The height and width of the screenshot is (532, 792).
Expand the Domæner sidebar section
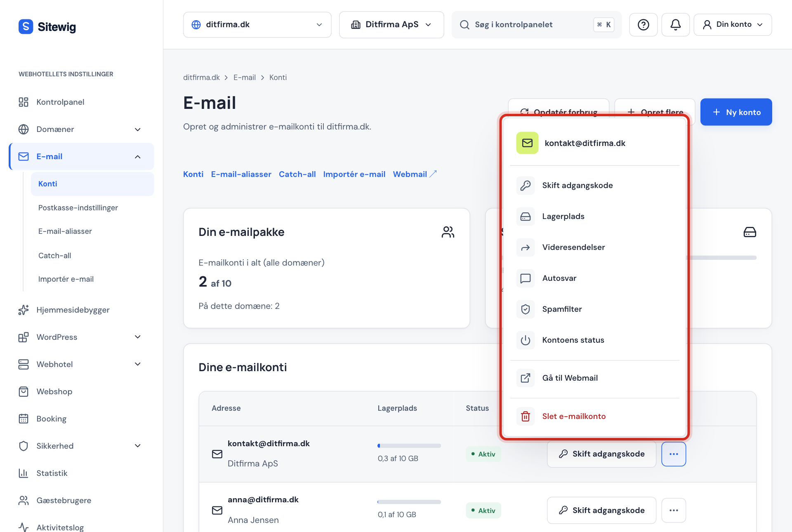point(138,129)
